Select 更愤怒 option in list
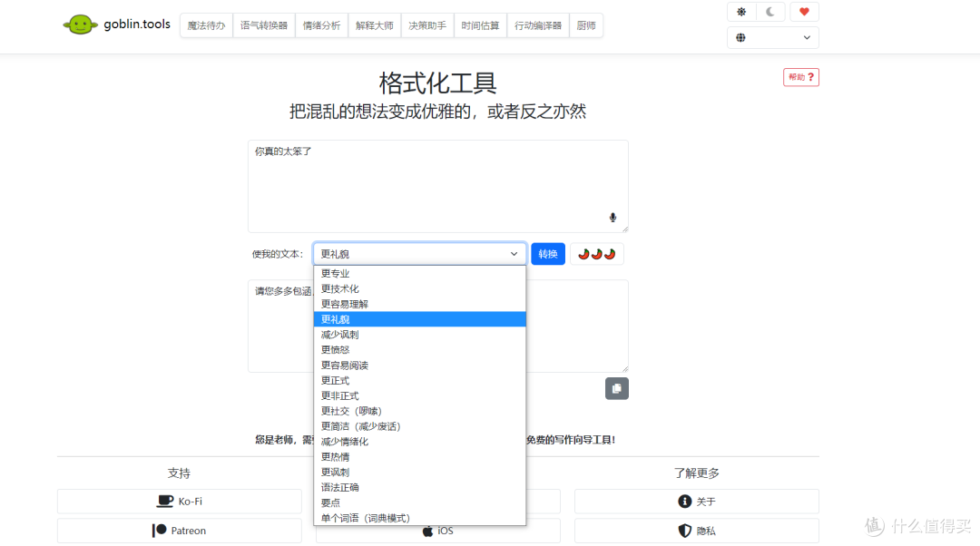980x546 pixels. tap(419, 350)
